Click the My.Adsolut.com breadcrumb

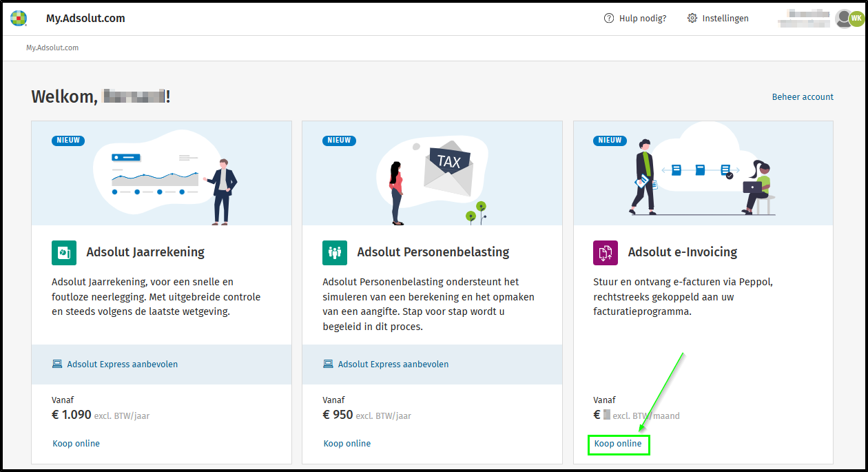point(52,48)
